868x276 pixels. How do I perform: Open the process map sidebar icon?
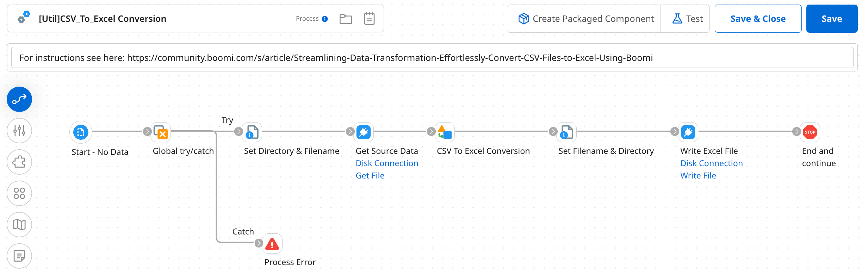tap(19, 225)
